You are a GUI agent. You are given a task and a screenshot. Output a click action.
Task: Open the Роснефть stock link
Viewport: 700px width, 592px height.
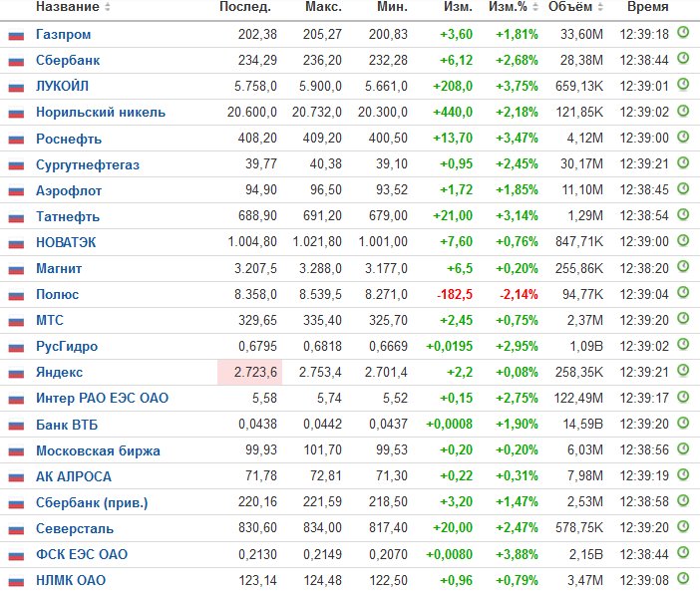coord(69,139)
